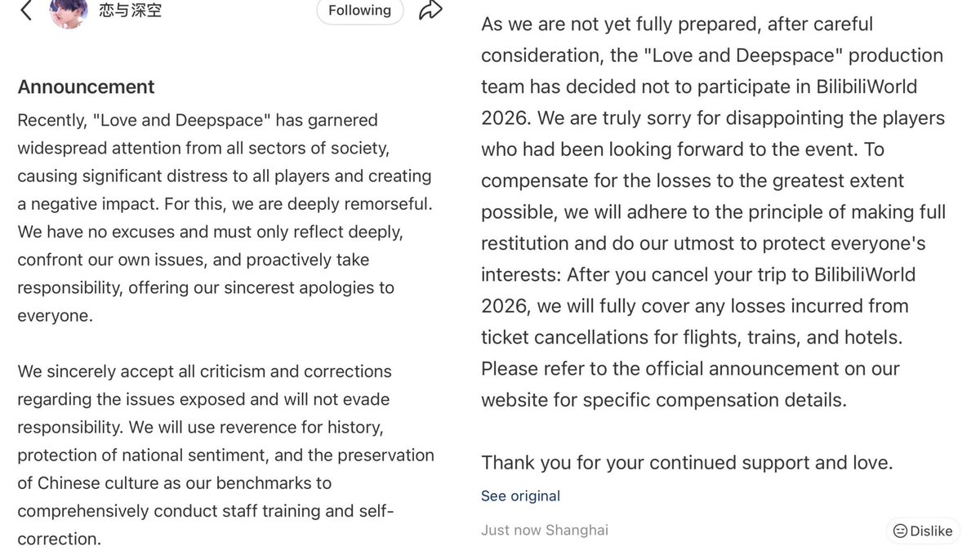
Task: Click the See original link
Action: tap(520, 495)
